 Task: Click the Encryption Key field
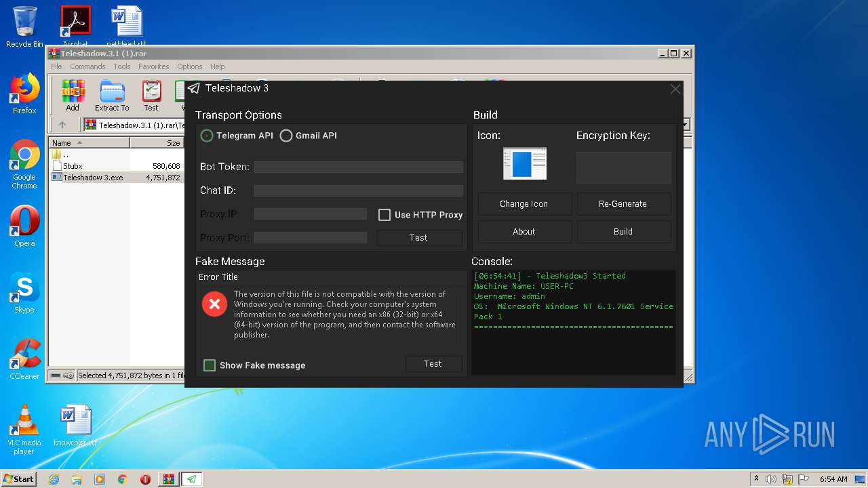[624, 167]
